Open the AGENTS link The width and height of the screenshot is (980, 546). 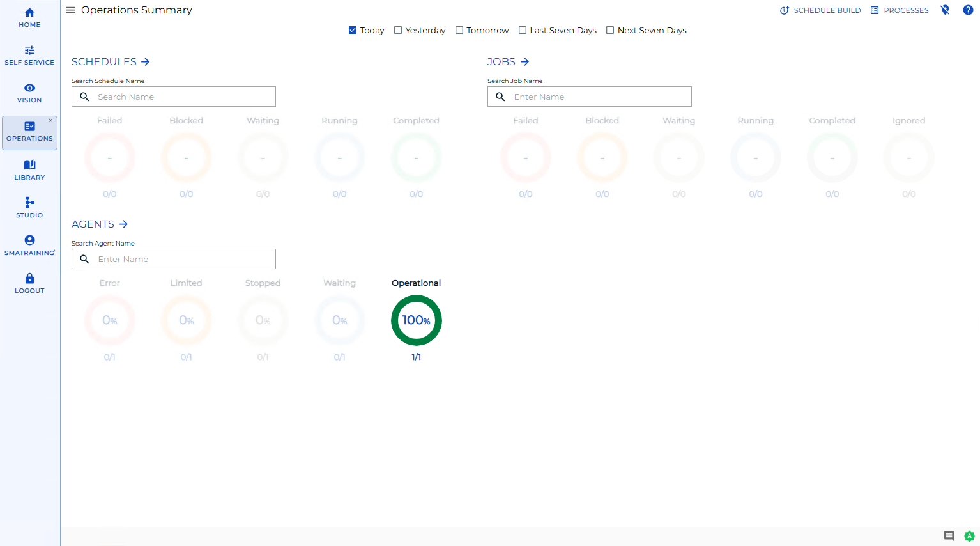(x=100, y=224)
